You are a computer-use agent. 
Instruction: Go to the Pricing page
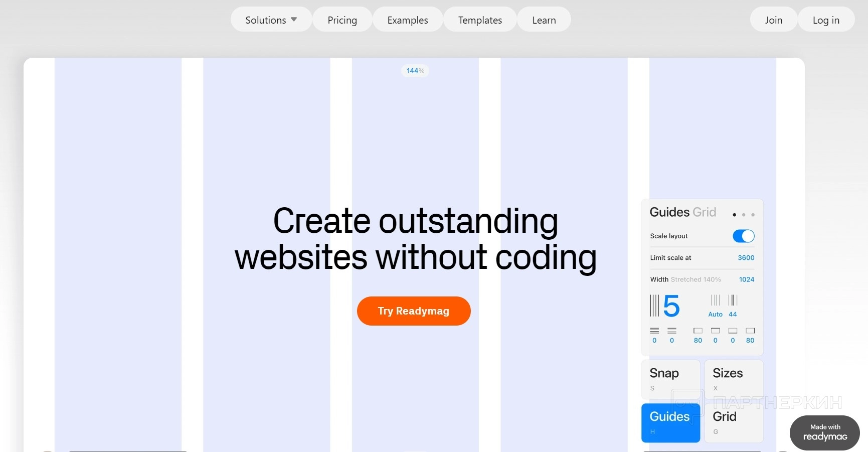coord(342,20)
